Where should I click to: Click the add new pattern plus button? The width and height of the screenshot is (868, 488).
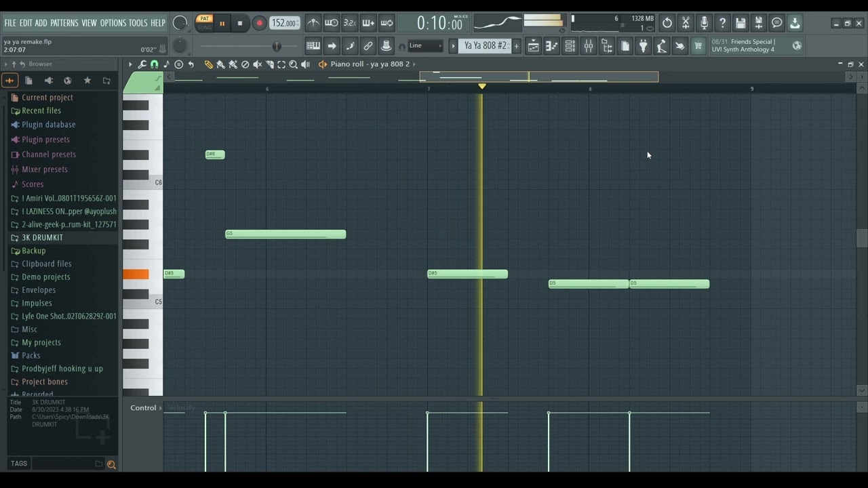click(x=517, y=46)
